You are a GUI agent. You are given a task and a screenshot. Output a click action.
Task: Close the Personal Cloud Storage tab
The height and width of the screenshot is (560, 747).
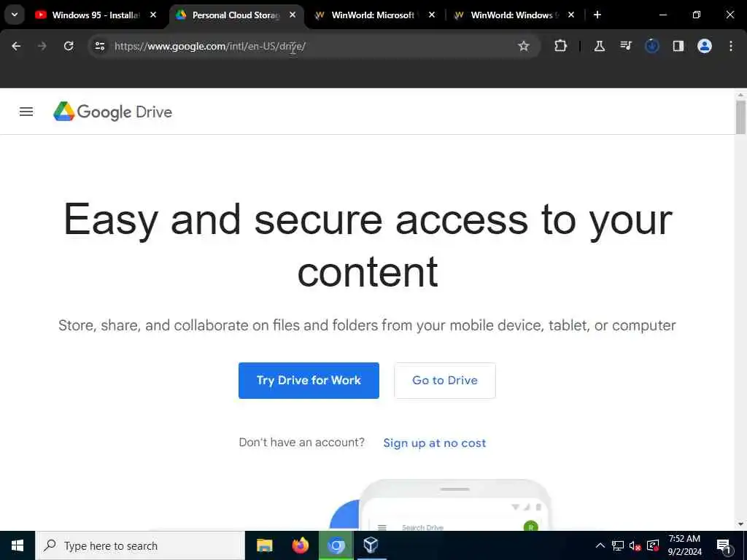pos(293,15)
